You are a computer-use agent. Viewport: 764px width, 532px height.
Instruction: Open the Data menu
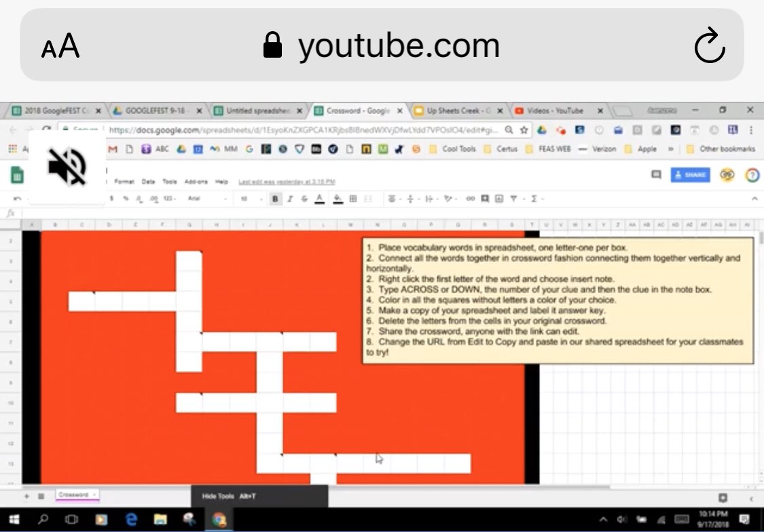tap(148, 182)
